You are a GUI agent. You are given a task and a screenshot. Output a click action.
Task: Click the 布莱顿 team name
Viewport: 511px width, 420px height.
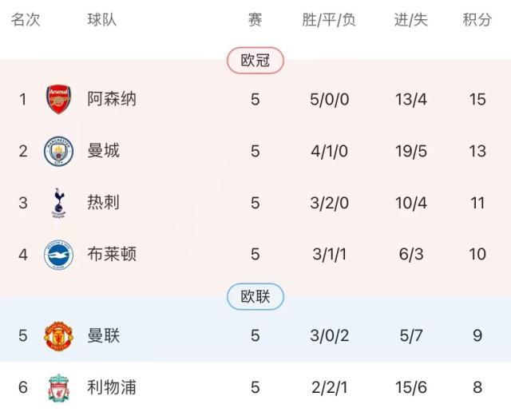click(111, 255)
